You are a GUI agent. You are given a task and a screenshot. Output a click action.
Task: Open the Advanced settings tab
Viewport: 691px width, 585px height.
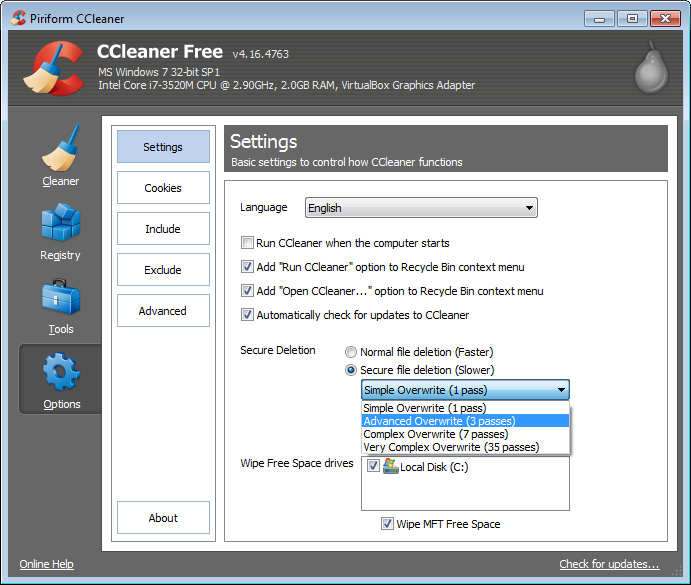[x=163, y=311]
